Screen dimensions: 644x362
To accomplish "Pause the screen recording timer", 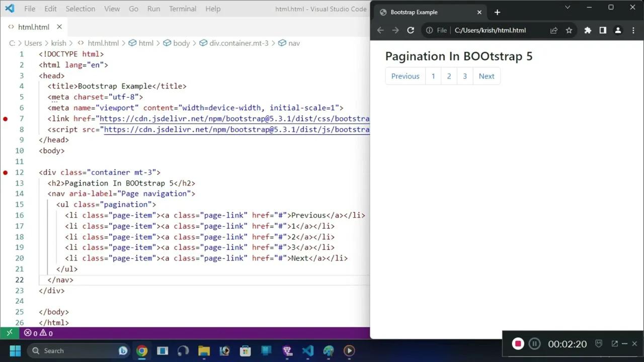I will point(534,343).
